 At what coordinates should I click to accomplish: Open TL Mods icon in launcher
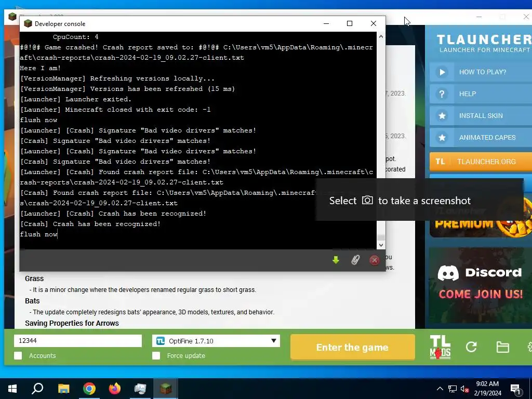coord(440,347)
